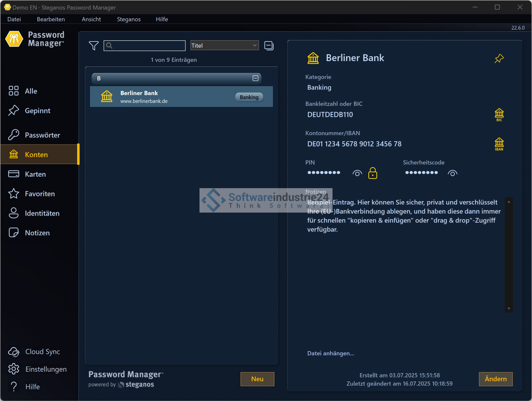Image resolution: width=532 pixels, height=401 pixels.
Task: Reveal the Sicherheitscode with the eye icon
Action: pyautogui.click(x=452, y=173)
